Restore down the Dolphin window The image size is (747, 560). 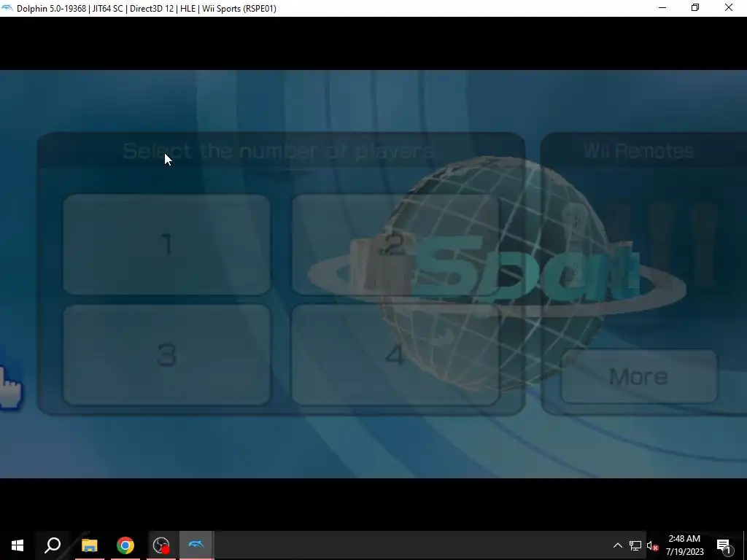pos(695,8)
